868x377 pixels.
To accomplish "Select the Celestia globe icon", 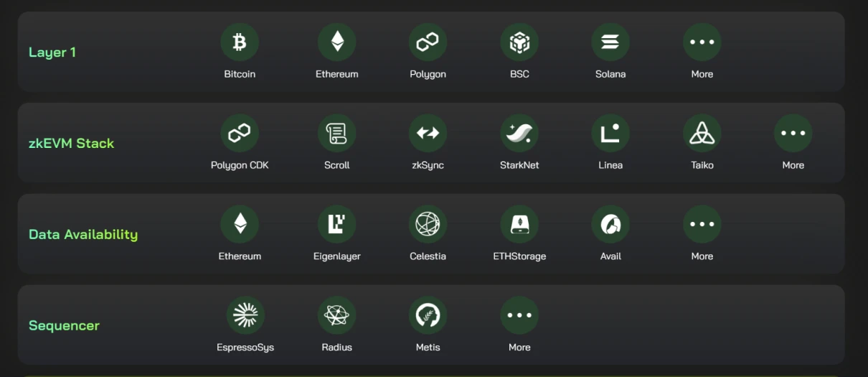I will pos(428,225).
